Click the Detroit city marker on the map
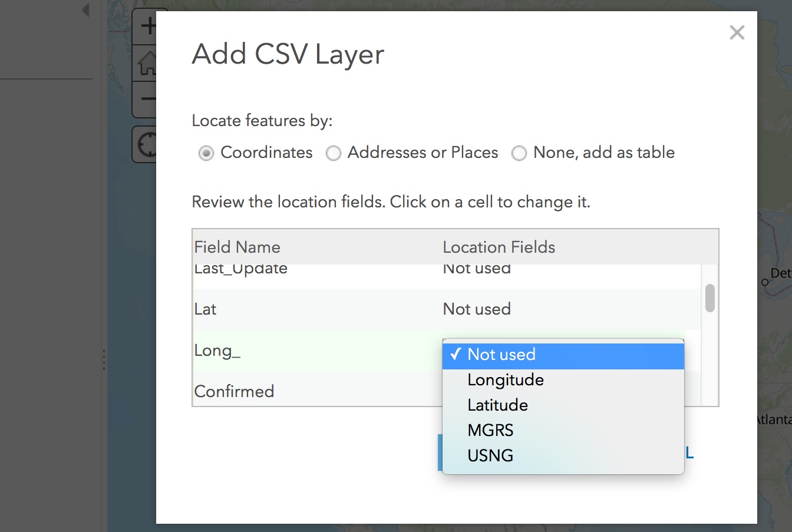The height and width of the screenshot is (532, 792). click(x=765, y=282)
